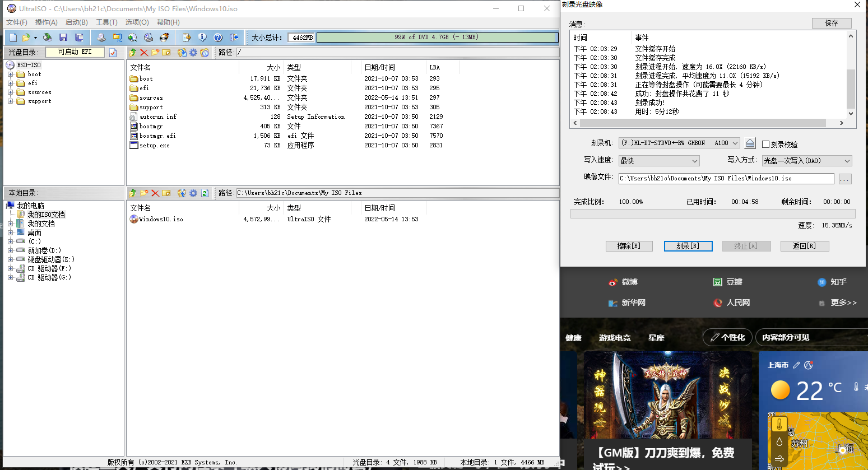868x470 pixels.
Task: Select autorun.inf in disc file list
Action: [153, 117]
